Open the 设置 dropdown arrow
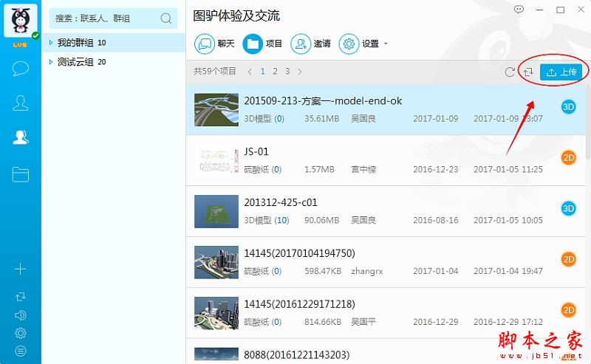Image resolution: width=591 pixels, height=364 pixels. [x=386, y=44]
